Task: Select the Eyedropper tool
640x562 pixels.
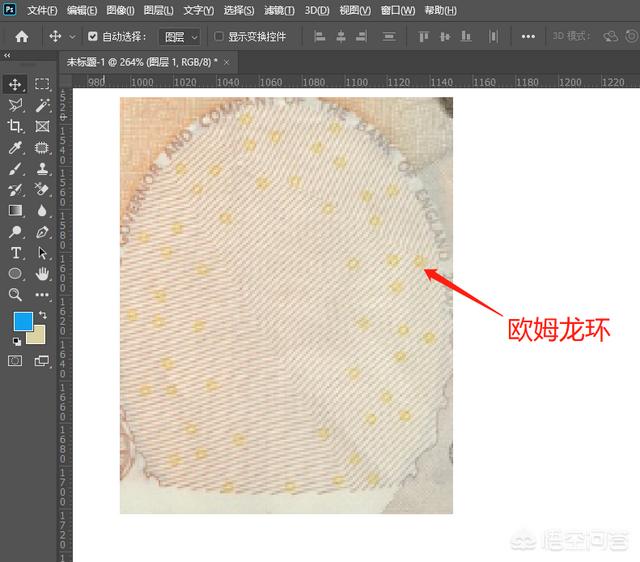Action: pyautogui.click(x=16, y=147)
